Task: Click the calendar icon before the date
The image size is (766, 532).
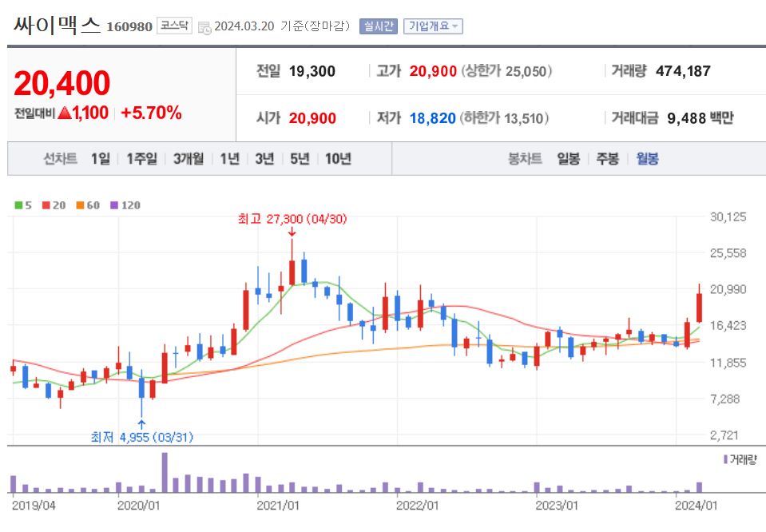Action: pos(204,28)
